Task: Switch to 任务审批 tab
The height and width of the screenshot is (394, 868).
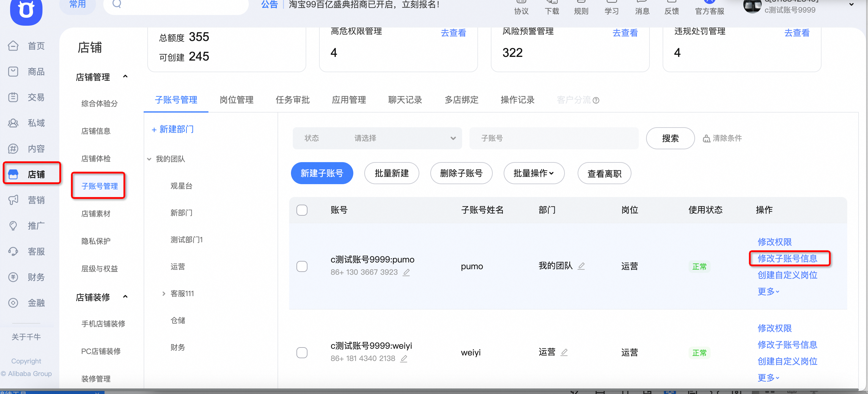Action: coord(292,100)
